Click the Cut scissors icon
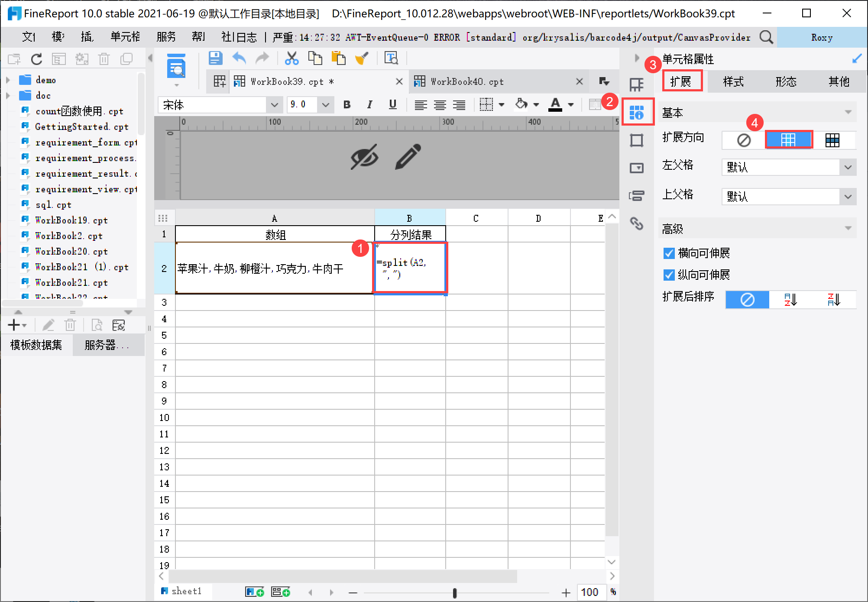 (x=291, y=58)
